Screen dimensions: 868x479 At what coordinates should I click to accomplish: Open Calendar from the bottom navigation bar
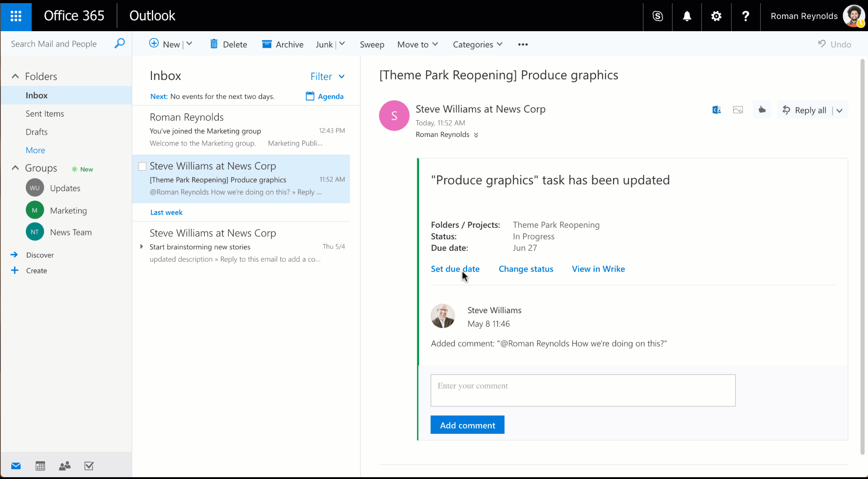click(40, 466)
